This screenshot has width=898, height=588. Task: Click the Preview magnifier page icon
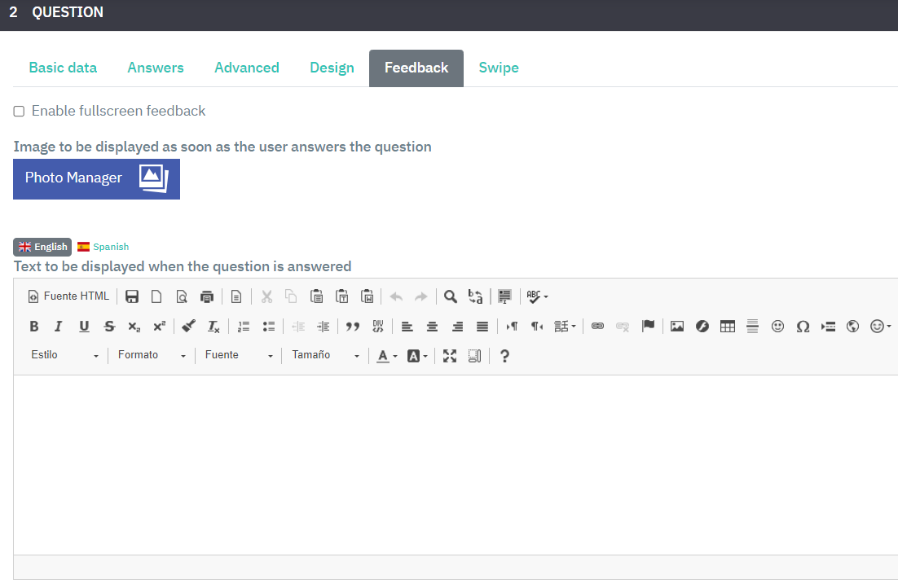pos(182,296)
